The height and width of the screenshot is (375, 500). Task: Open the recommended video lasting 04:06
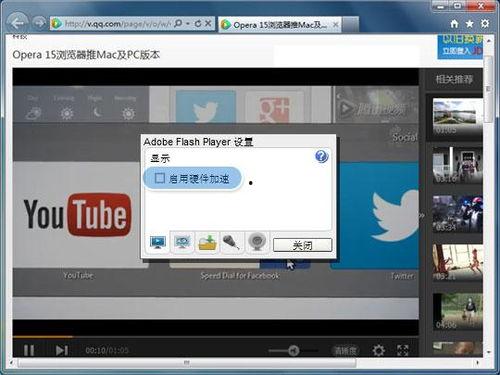(457, 312)
